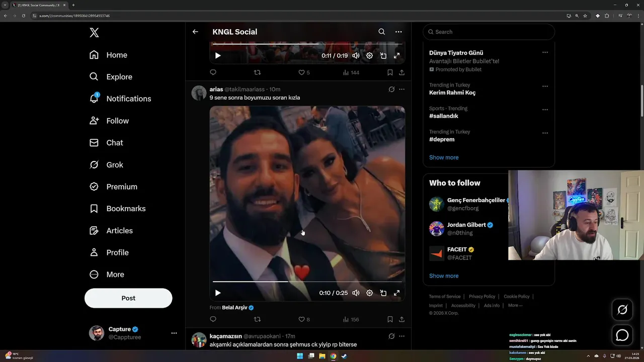Image resolution: width=644 pixels, height=362 pixels.
Task: Toggle picture-in-picture on top video
Action: pyautogui.click(x=383, y=56)
